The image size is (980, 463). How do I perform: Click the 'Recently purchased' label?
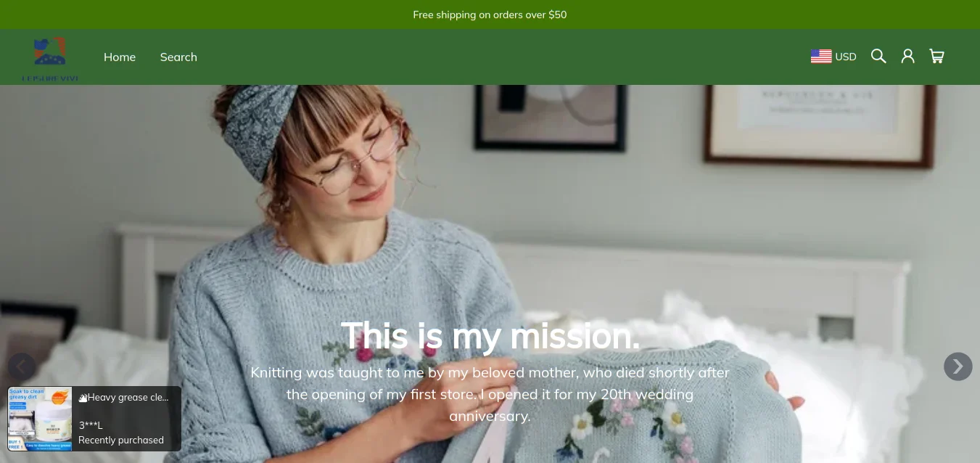point(121,440)
